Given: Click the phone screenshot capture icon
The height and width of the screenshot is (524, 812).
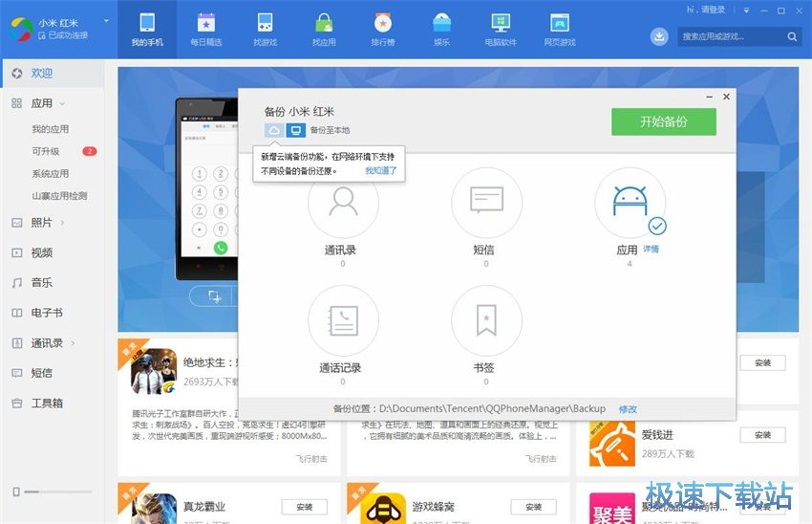Looking at the screenshot, I should tap(214, 296).
